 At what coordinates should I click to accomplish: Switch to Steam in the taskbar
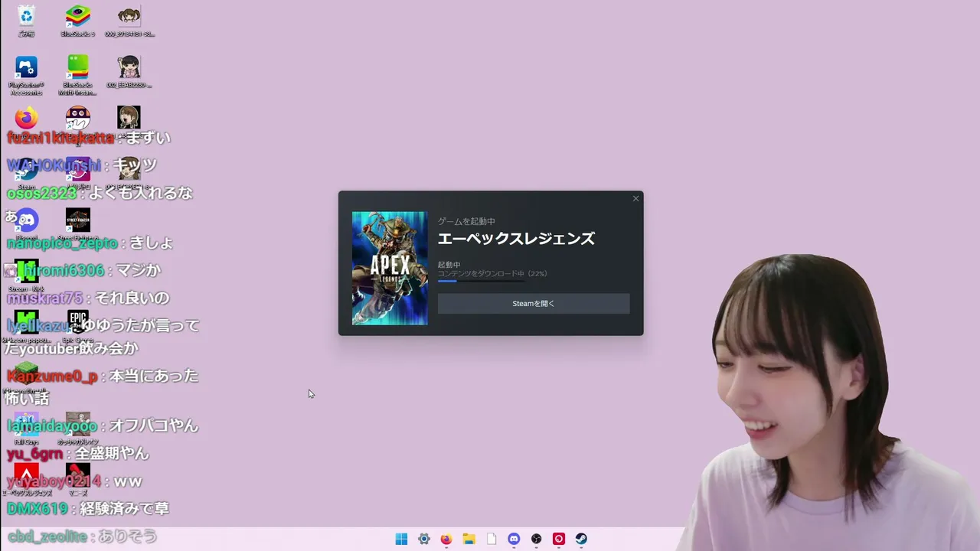point(582,539)
